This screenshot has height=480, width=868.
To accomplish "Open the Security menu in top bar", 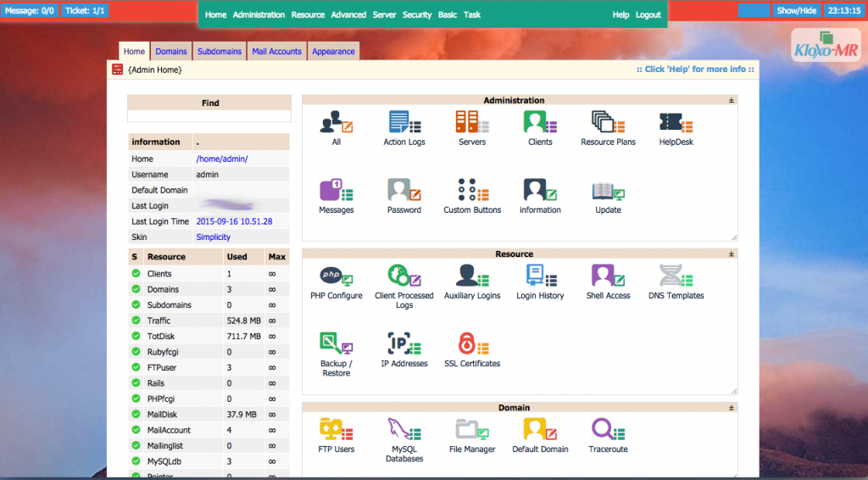I will click(x=417, y=15).
